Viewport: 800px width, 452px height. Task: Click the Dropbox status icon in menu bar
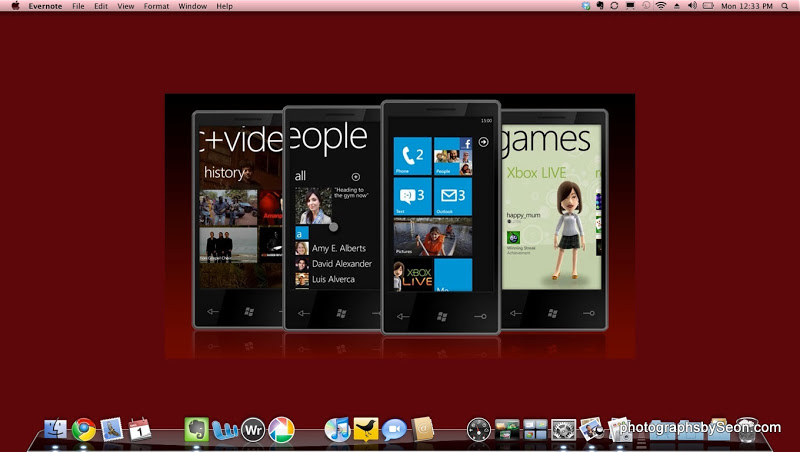tap(586, 6)
